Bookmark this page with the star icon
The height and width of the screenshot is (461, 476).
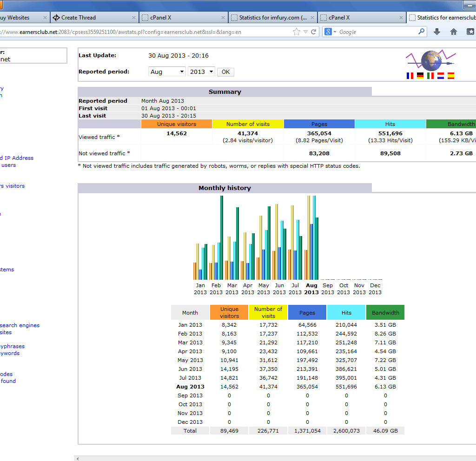click(297, 32)
